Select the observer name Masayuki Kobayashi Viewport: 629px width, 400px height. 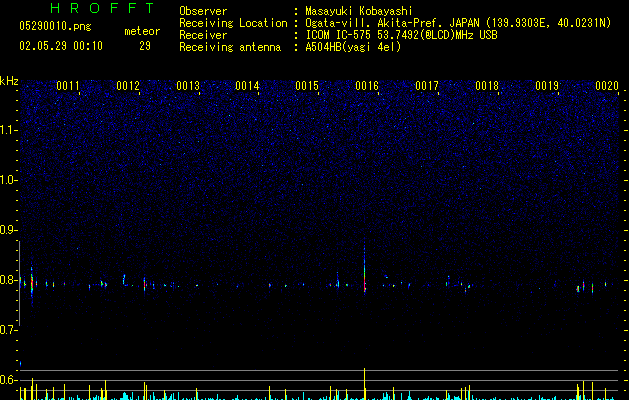coord(359,11)
